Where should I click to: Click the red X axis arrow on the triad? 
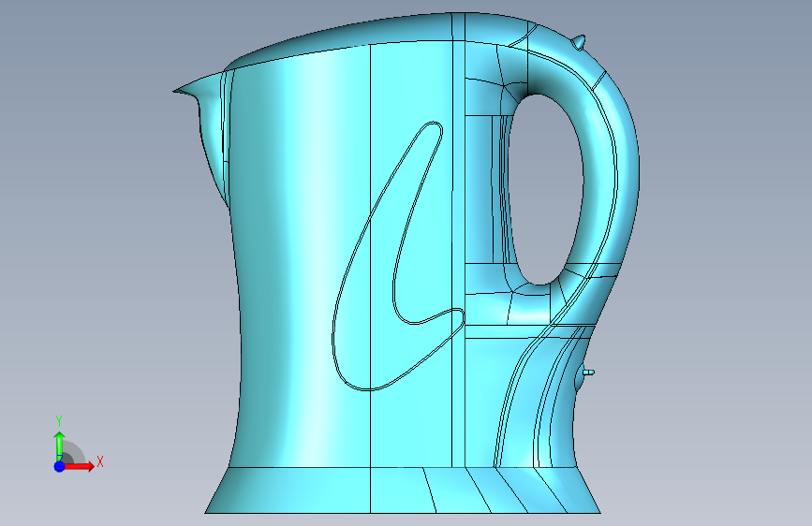pyautogui.click(x=81, y=466)
